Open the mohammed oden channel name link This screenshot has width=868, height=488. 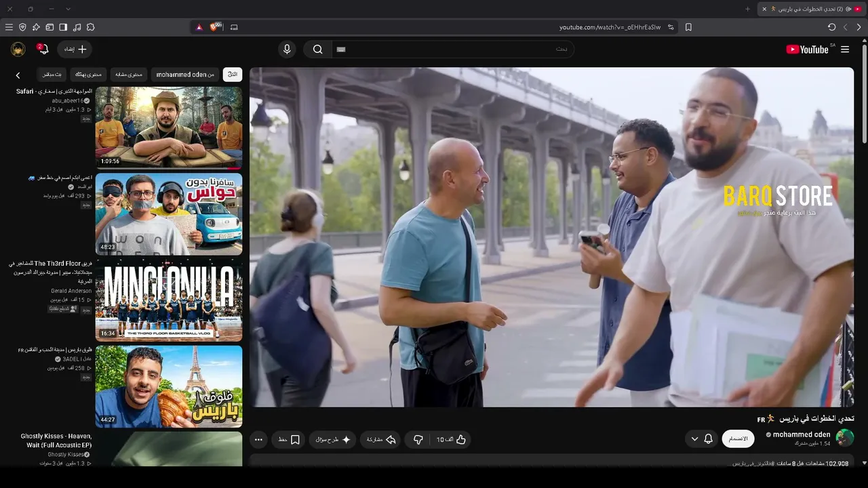tap(802, 434)
